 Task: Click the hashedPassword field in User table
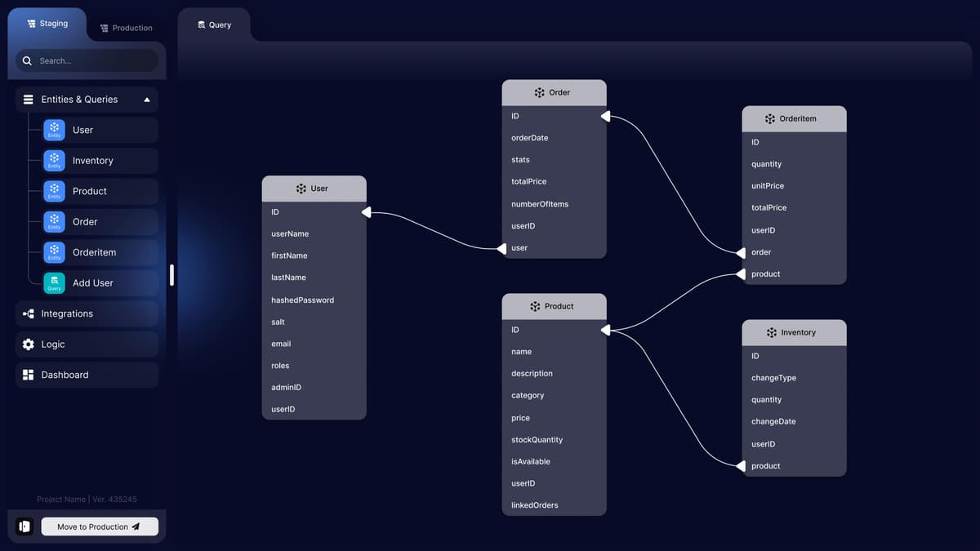303,300
